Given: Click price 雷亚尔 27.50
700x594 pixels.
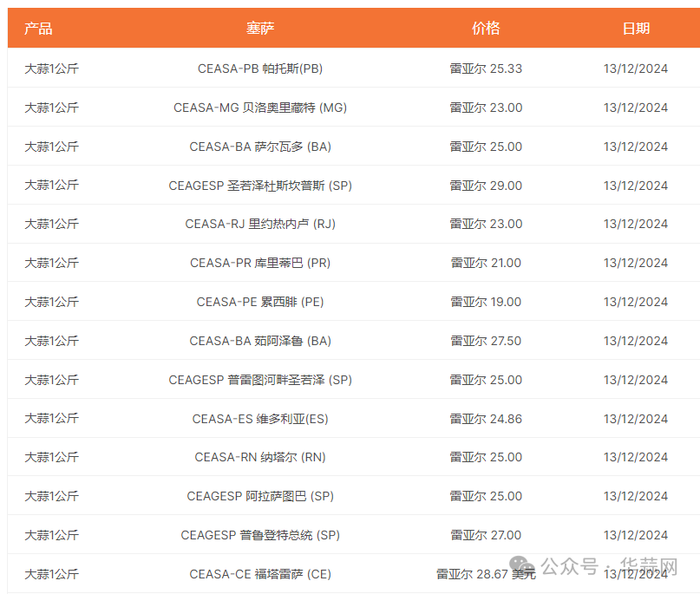Looking at the screenshot, I should click(486, 341).
